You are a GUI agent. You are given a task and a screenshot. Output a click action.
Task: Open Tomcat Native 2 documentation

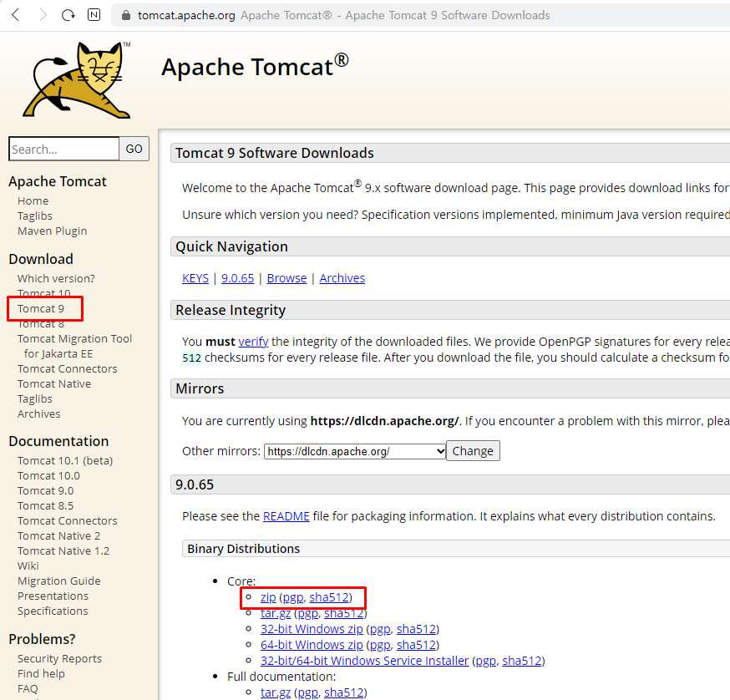click(59, 536)
